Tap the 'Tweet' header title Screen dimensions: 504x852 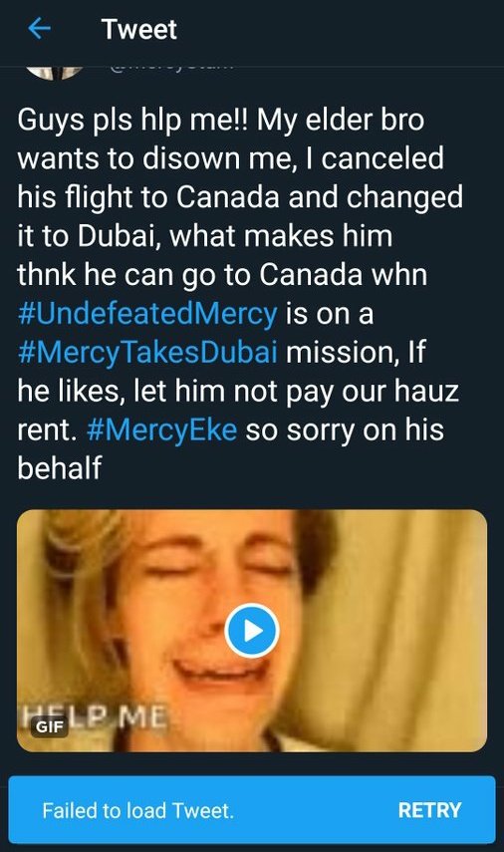pos(139,29)
